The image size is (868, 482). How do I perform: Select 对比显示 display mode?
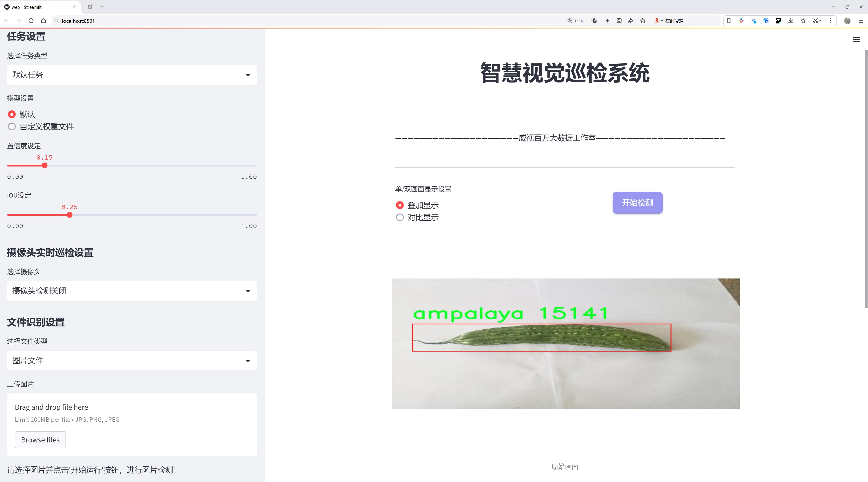[x=400, y=217]
